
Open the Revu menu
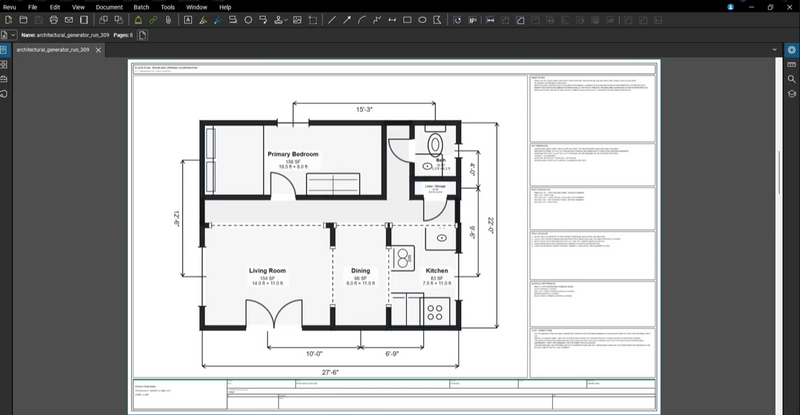click(9, 7)
